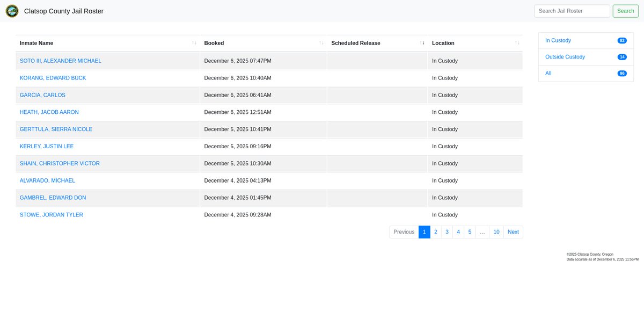Open KORANG, EDWARD BUCK record
The image size is (644, 333).
coord(53,78)
